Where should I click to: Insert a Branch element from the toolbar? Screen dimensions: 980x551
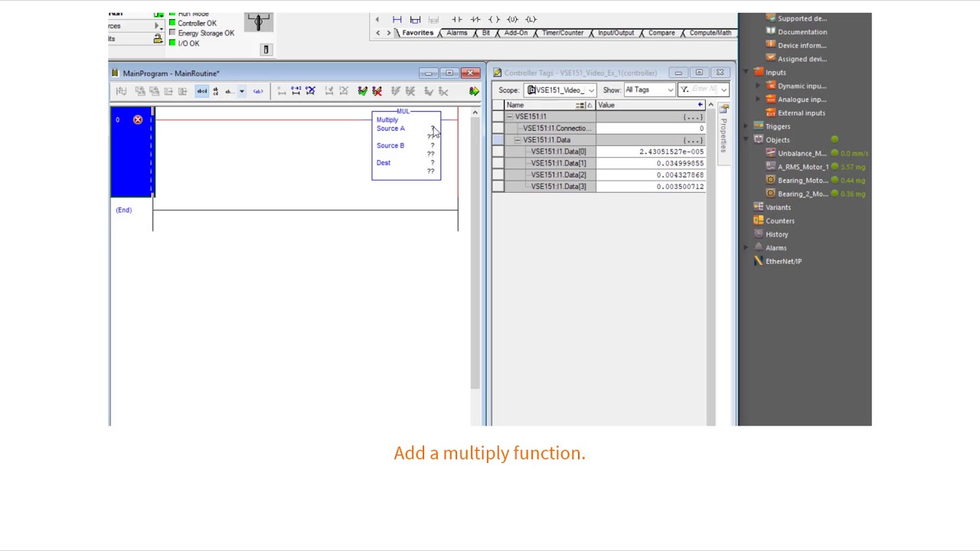click(415, 19)
